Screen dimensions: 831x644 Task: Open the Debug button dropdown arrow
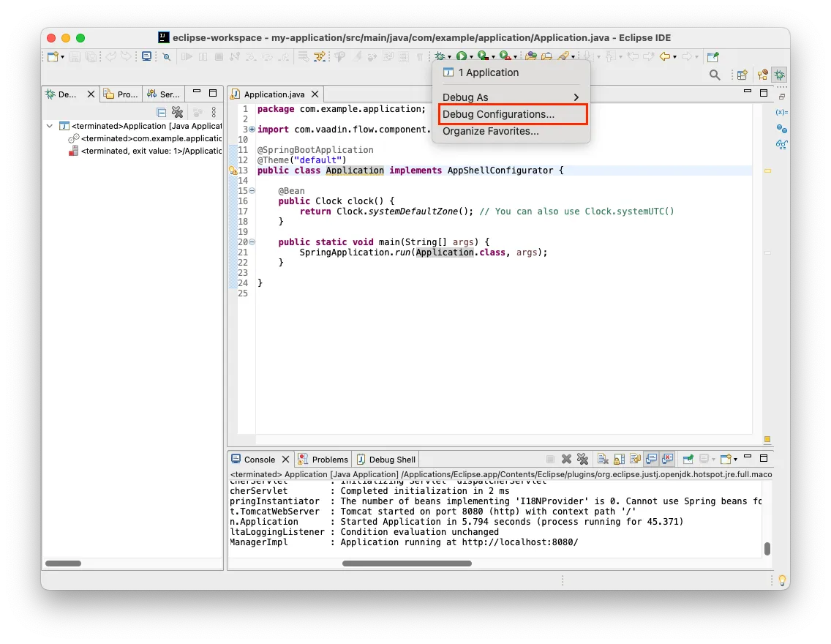pyautogui.click(x=449, y=56)
